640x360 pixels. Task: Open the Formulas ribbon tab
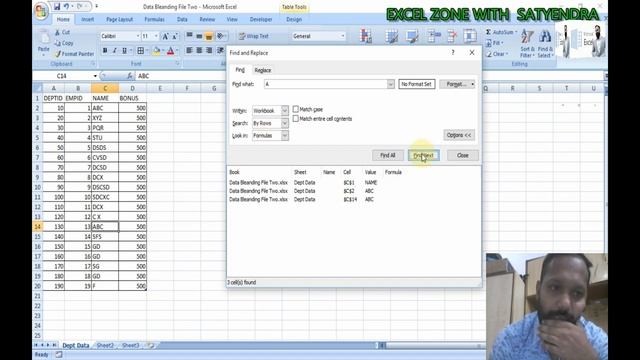coord(154,19)
